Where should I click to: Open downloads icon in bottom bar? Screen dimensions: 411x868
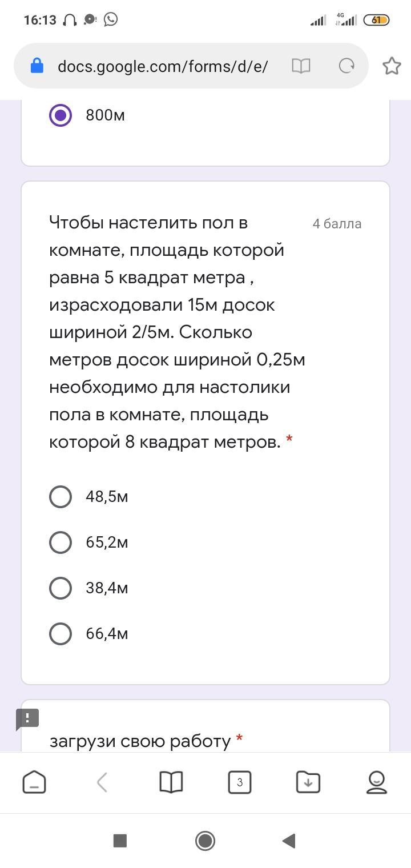click(308, 782)
